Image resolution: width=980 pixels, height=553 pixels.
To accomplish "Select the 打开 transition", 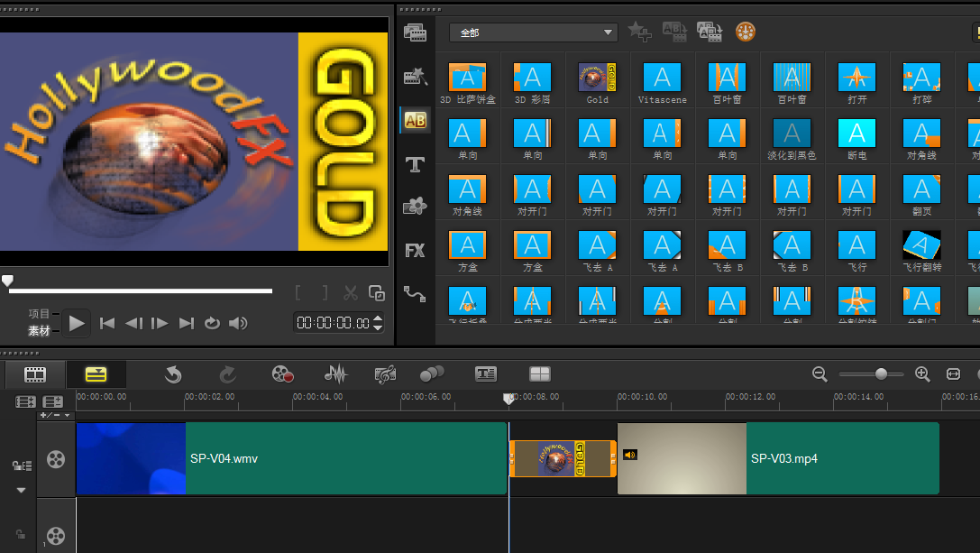I will point(856,83).
